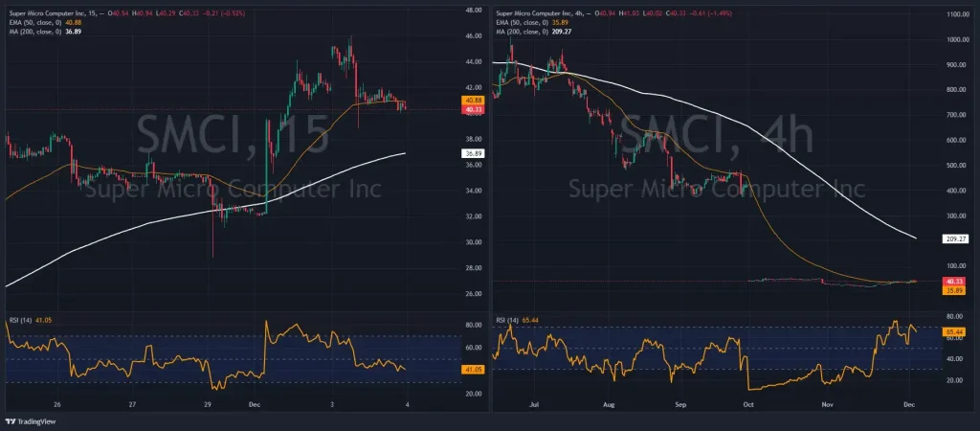Click the 1100.00 level on price scale

coord(957,13)
